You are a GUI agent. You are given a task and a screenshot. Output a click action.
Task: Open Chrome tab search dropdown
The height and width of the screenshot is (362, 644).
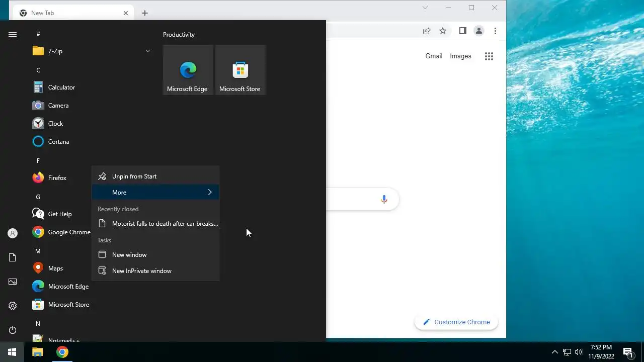(x=425, y=8)
